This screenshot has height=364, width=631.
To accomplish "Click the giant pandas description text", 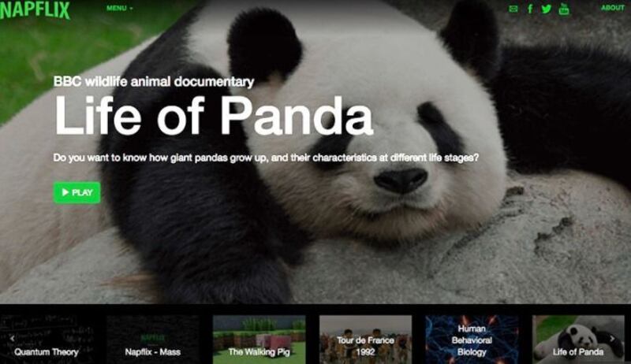I will (266, 158).
